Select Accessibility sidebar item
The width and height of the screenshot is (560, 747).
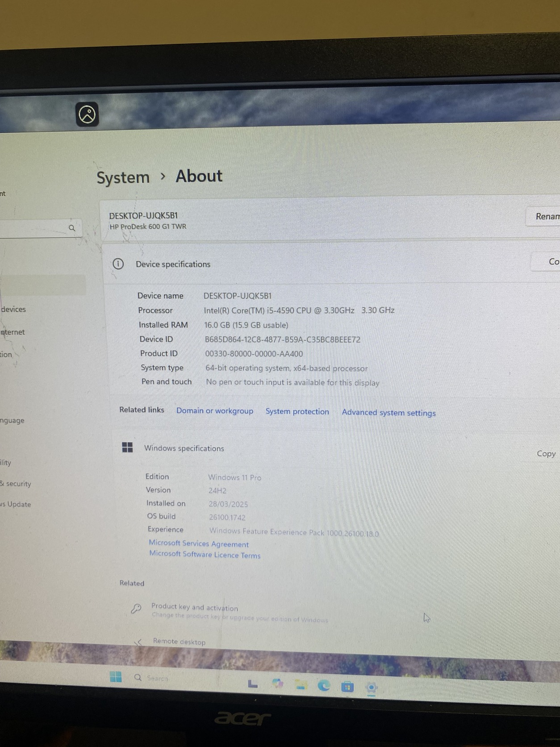pos(6,462)
